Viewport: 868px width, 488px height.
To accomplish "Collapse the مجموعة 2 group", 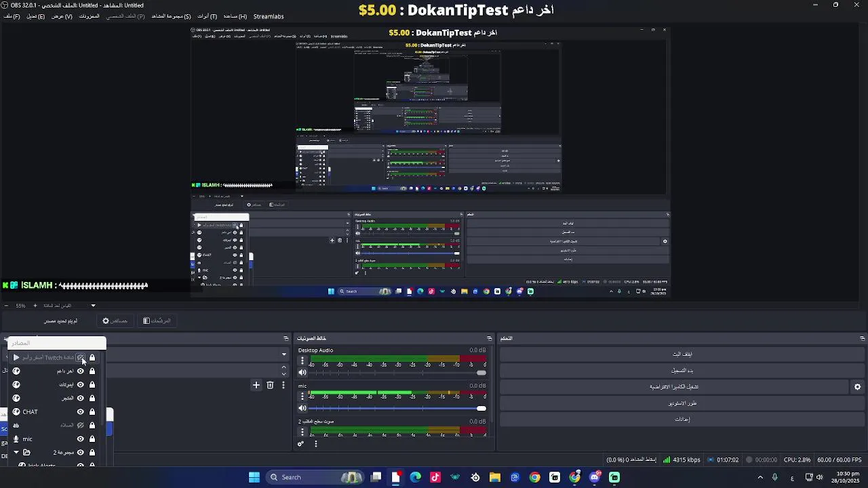I will click(16, 452).
